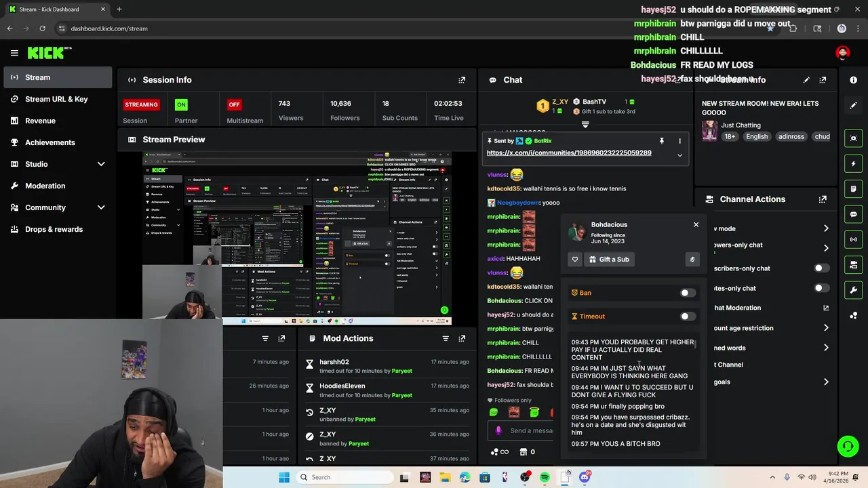The width and height of the screenshot is (868, 488).
Task: Click the note icon in right toolbar
Action: click(x=853, y=188)
